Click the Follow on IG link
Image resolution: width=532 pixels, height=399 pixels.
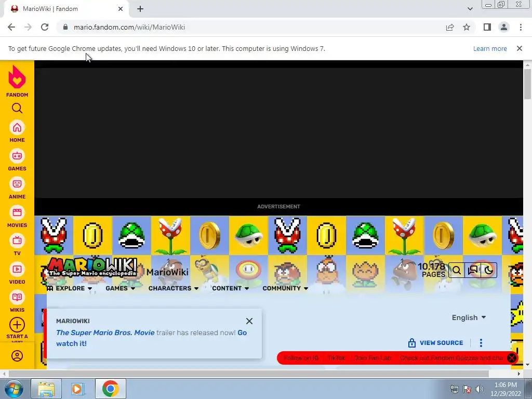tap(301, 358)
